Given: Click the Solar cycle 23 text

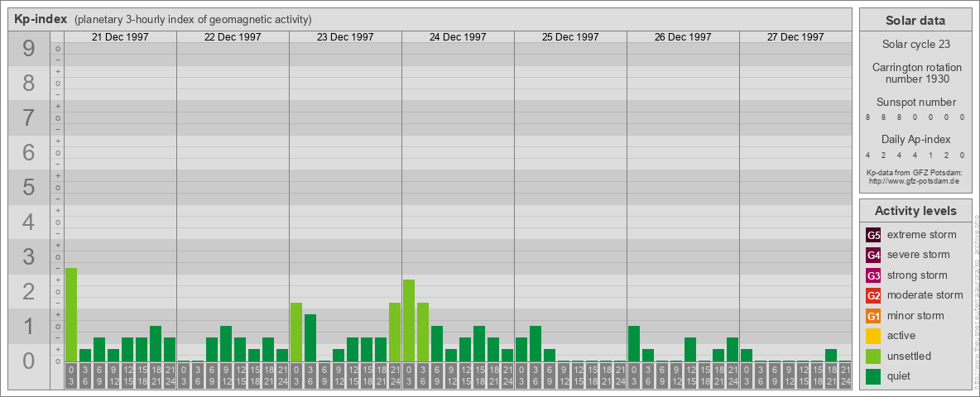Looking at the screenshot, I should 915,45.
